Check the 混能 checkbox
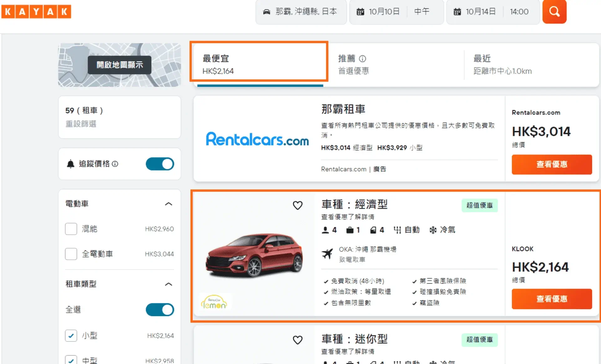This screenshot has width=601, height=364. click(x=71, y=229)
